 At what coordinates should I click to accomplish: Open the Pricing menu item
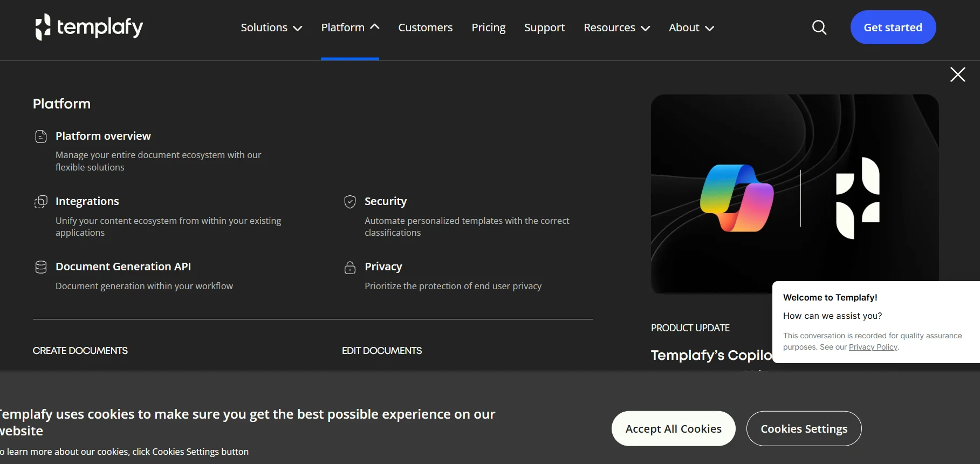coord(488,28)
